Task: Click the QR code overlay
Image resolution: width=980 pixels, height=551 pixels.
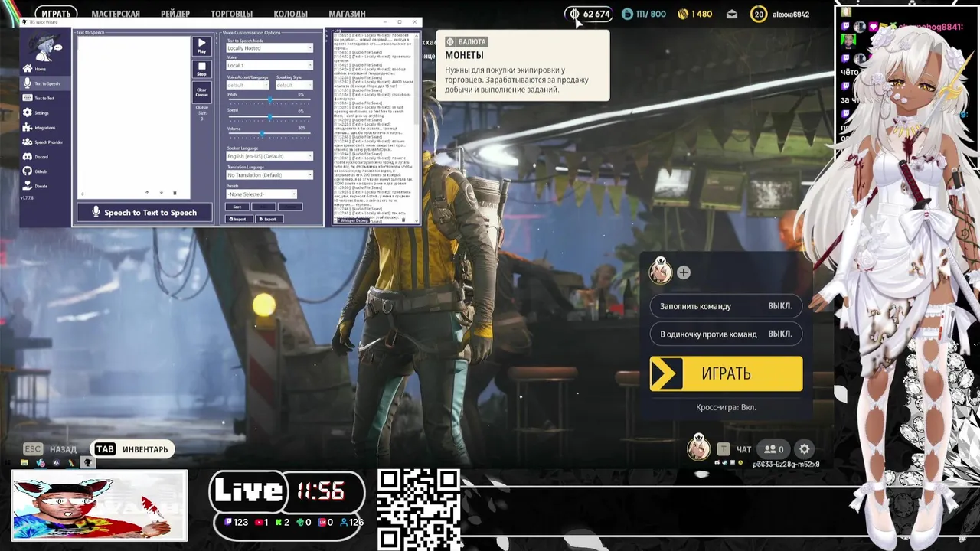Action: [x=418, y=509]
